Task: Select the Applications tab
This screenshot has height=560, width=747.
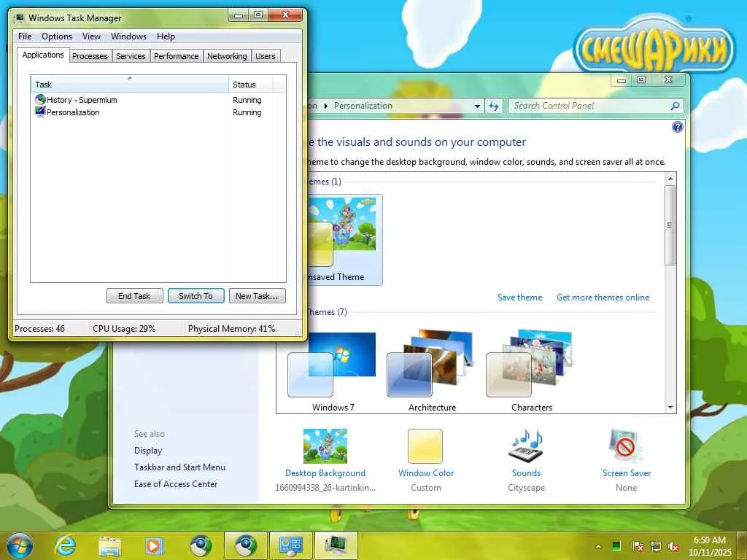Action: tap(43, 55)
